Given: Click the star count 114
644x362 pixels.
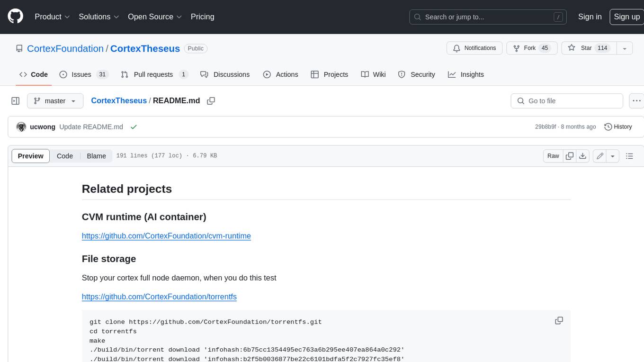Looking at the screenshot, I should click(x=602, y=48).
